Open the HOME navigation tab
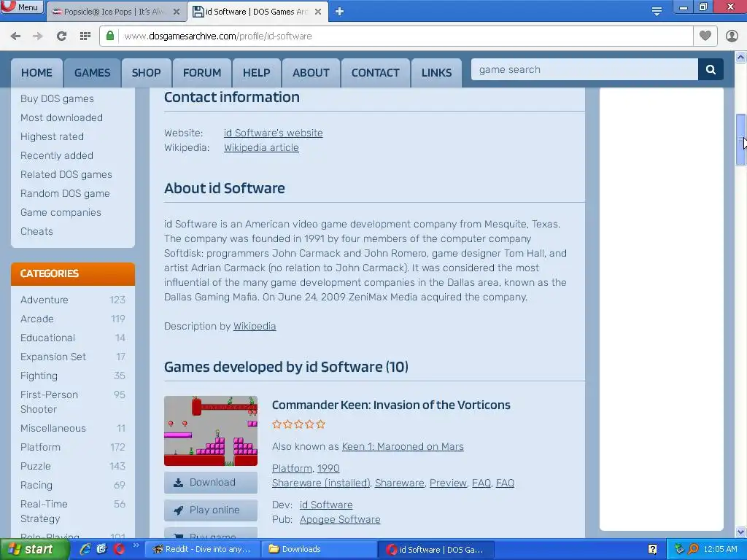Viewport: 747px width, 560px height. coord(36,73)
